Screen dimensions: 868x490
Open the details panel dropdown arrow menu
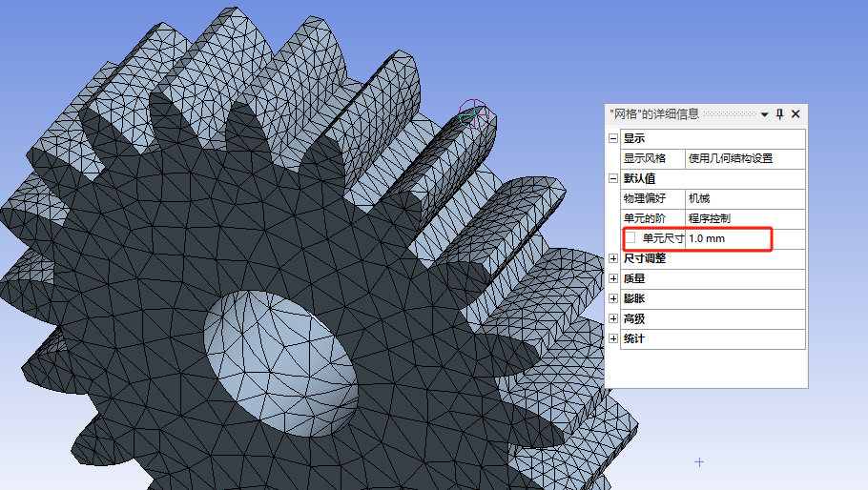pos(764,114)
